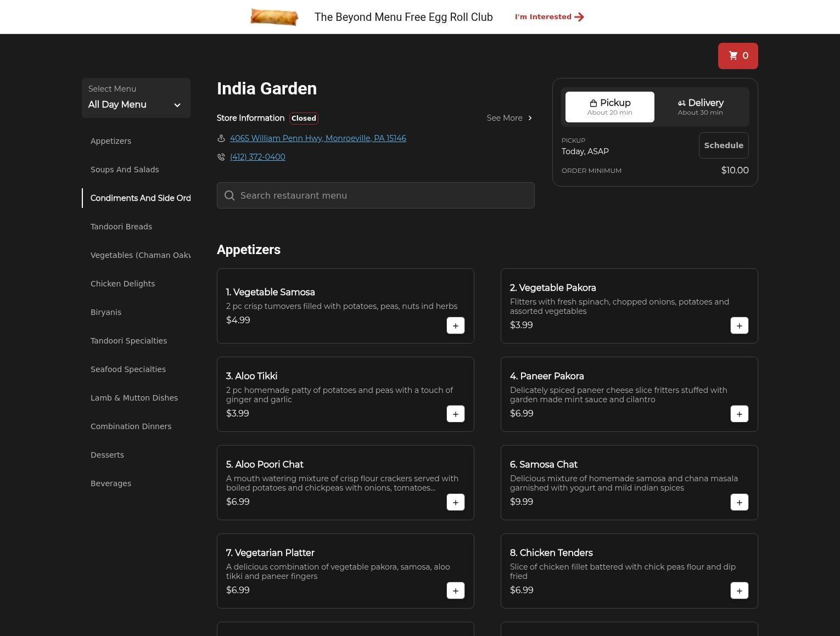Image resolution: width=840 pixels, height=636 pixels.
Task: Add Vegetarian Platter via plus icon
Action: [x=455, y=590]
